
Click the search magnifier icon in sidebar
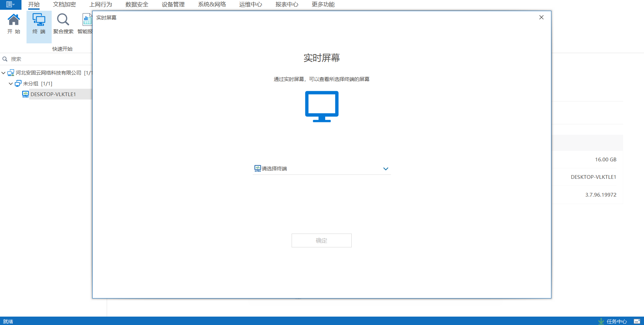pos(5,59)
